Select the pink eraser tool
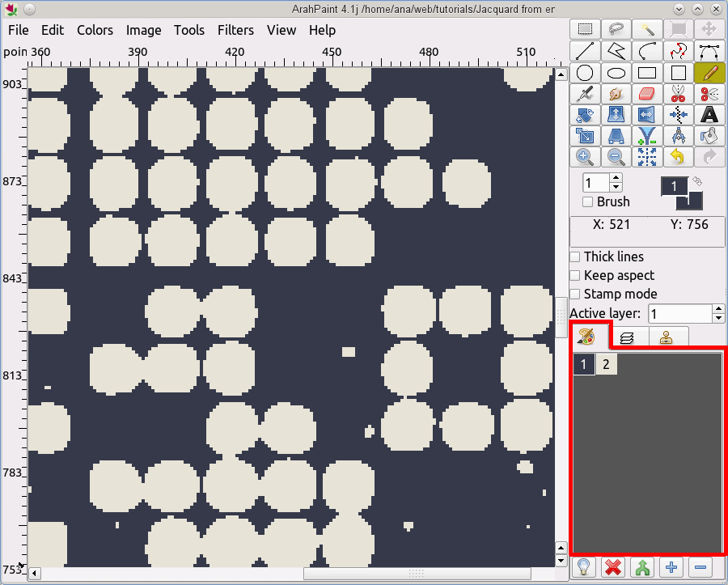Viewport: 728px width, 585px height. [647, 94]
